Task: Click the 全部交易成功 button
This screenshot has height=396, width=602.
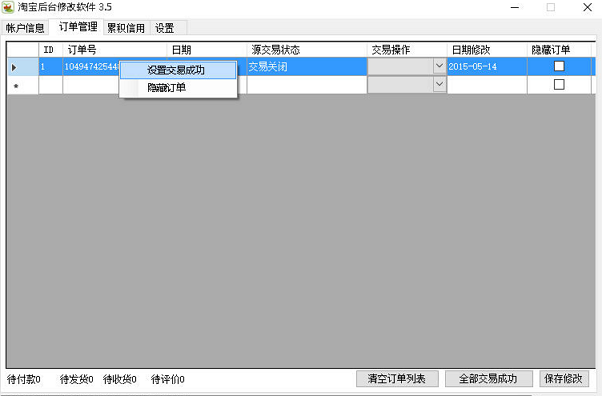Action: (x=488, y=379)
